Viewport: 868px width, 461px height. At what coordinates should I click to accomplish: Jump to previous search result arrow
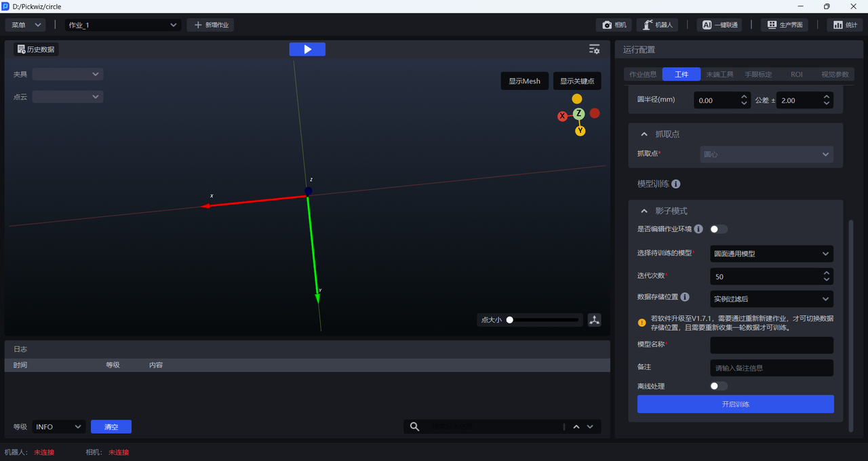[x=576, y=426]
